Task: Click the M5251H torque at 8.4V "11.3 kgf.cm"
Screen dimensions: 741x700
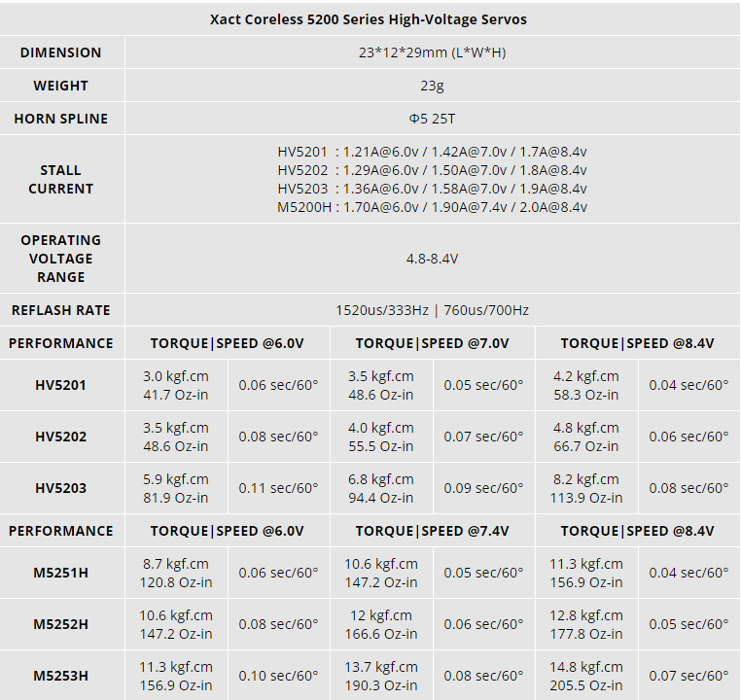Action: tap(586, 564)
